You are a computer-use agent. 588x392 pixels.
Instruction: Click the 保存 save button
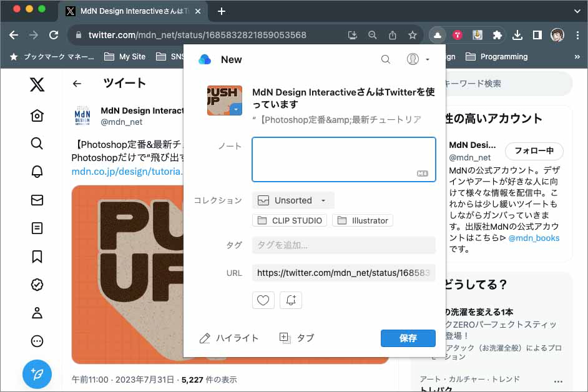click(408, 338)
